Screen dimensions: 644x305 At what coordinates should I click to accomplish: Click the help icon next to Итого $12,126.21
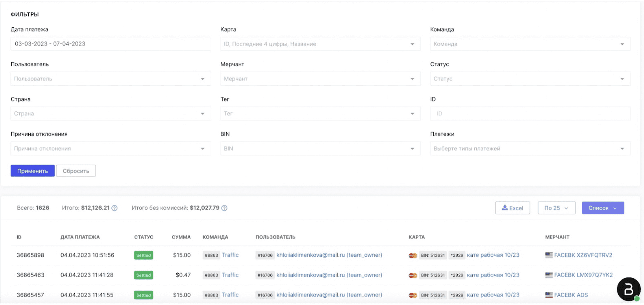[x=114, y=208]
